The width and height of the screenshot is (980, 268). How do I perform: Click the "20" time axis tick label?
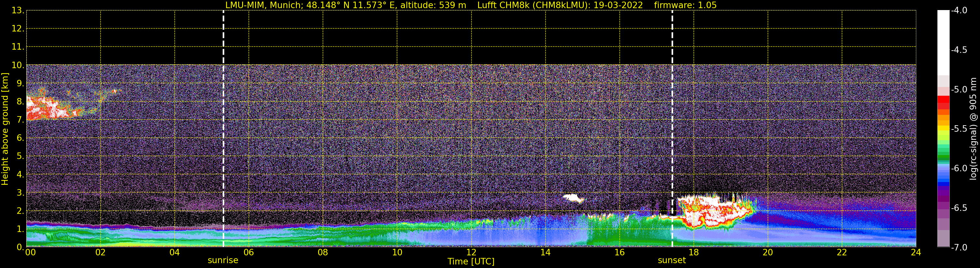pyautogui.click(x=768, y=253)
